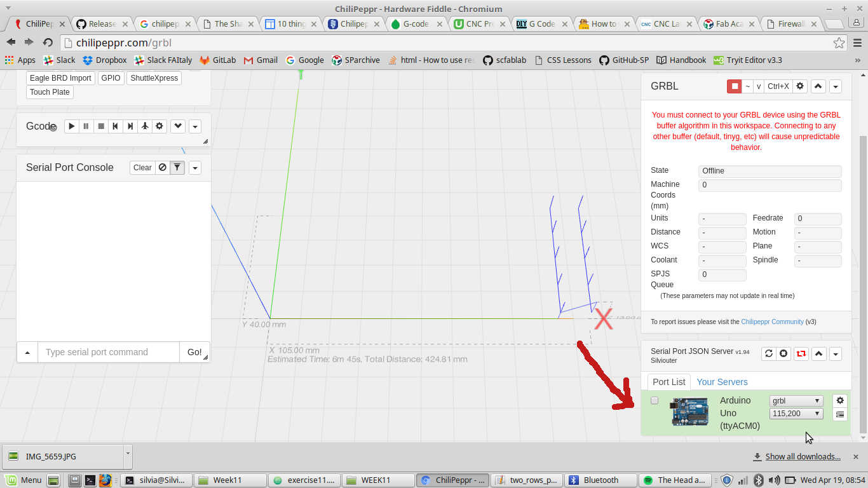Refresh the serial port list
868x488 pixels.
pos(769,354)
